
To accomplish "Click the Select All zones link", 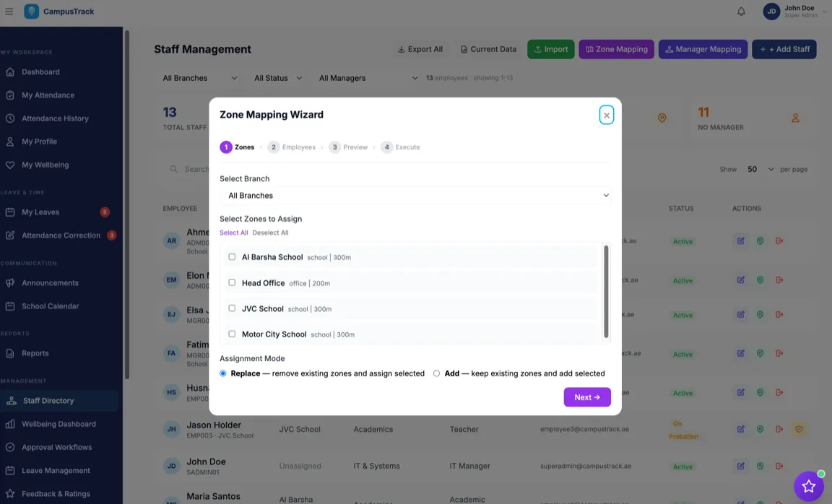I will (233, 233).
